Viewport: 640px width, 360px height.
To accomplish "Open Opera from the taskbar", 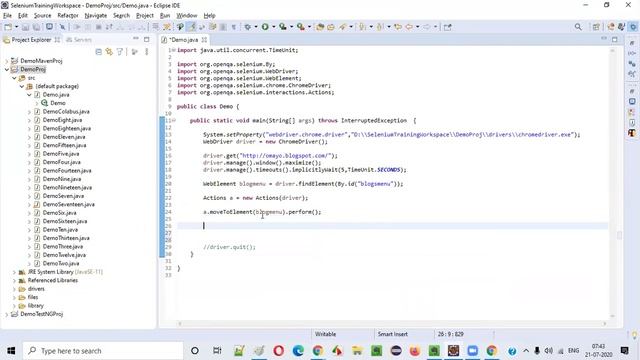I will point(278,351).
